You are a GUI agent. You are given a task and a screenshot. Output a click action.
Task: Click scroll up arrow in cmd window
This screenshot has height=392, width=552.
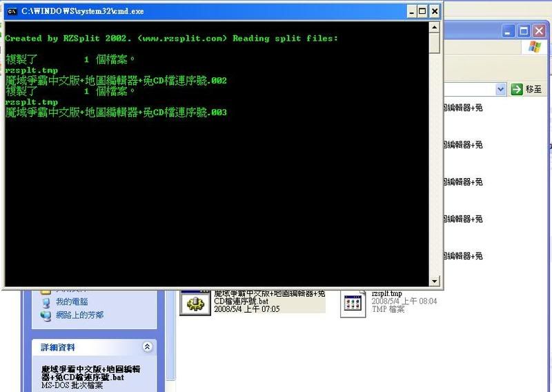point(434,28)
